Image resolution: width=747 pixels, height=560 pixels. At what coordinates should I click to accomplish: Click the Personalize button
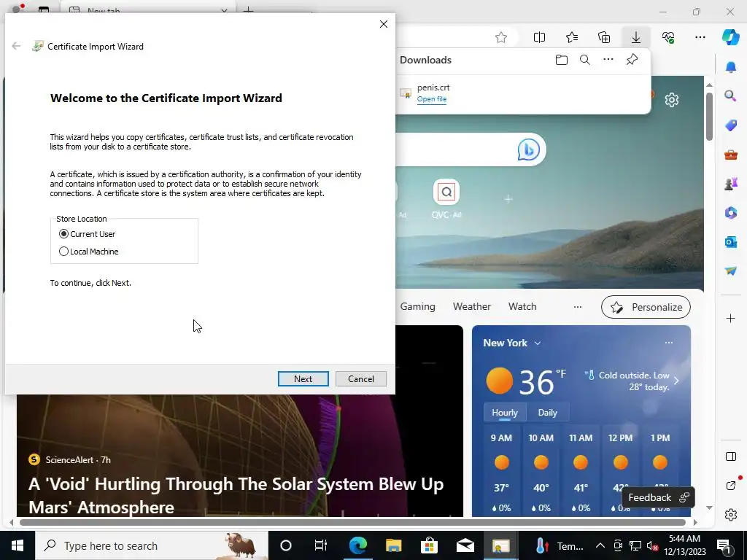pos(646,307)
